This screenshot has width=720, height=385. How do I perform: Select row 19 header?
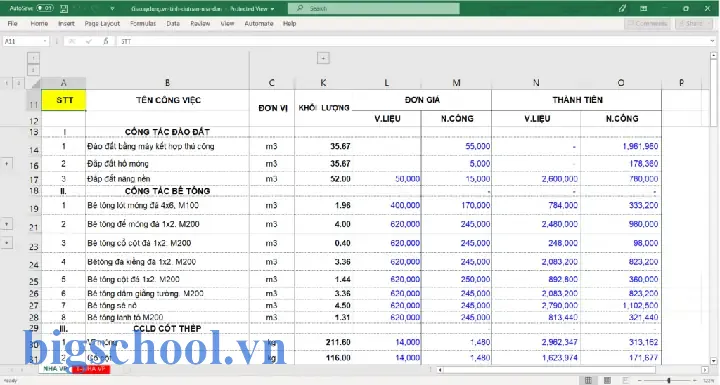pyautogui.click(x=34, y=208)
